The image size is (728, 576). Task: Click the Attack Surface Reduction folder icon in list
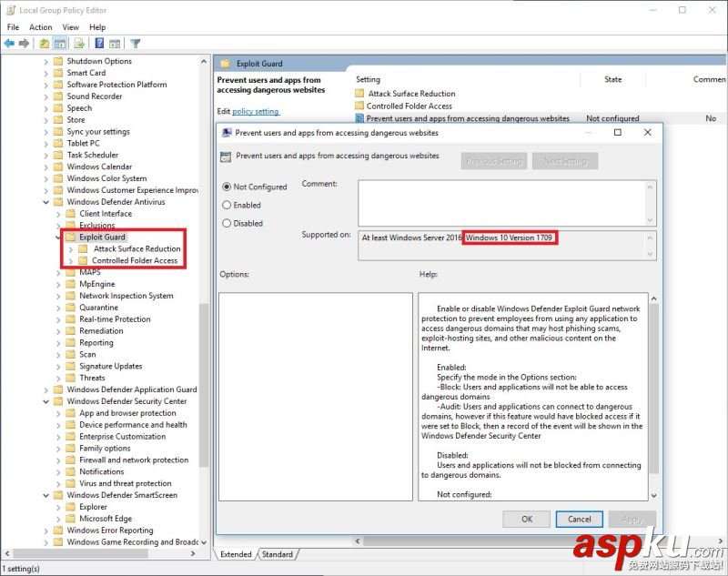[359, 94]
